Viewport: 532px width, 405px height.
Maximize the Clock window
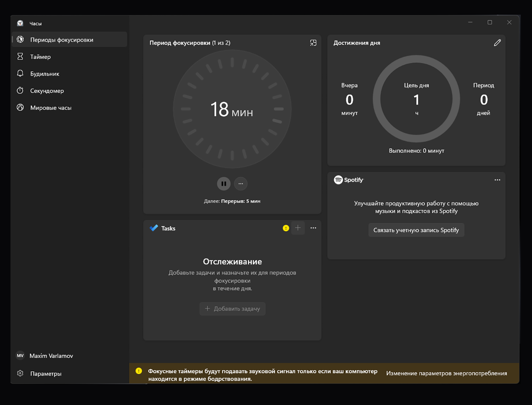(x=490, y=22)
